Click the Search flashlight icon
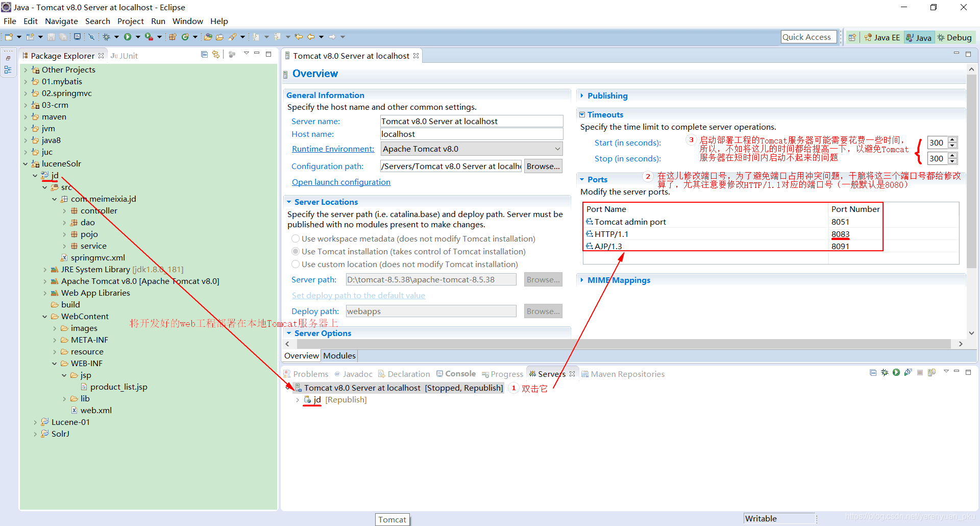Screen dimensions: 980x526 coord(232,37)
